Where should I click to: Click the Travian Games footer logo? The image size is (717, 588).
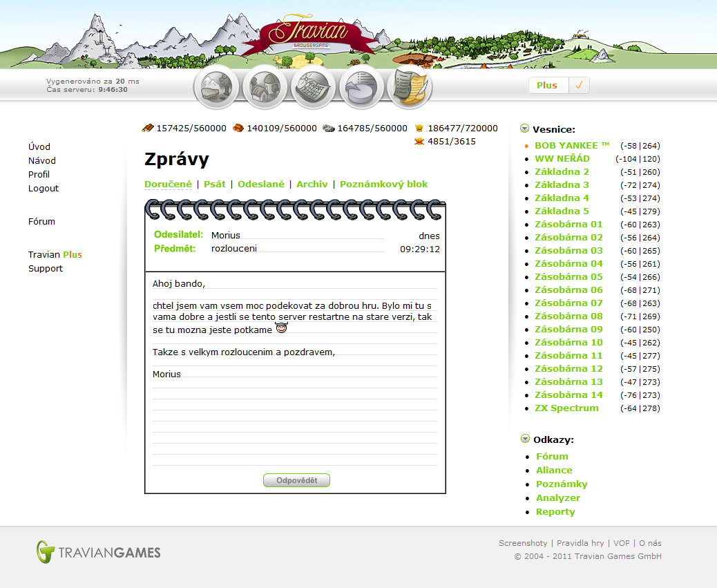pos(98,552)
